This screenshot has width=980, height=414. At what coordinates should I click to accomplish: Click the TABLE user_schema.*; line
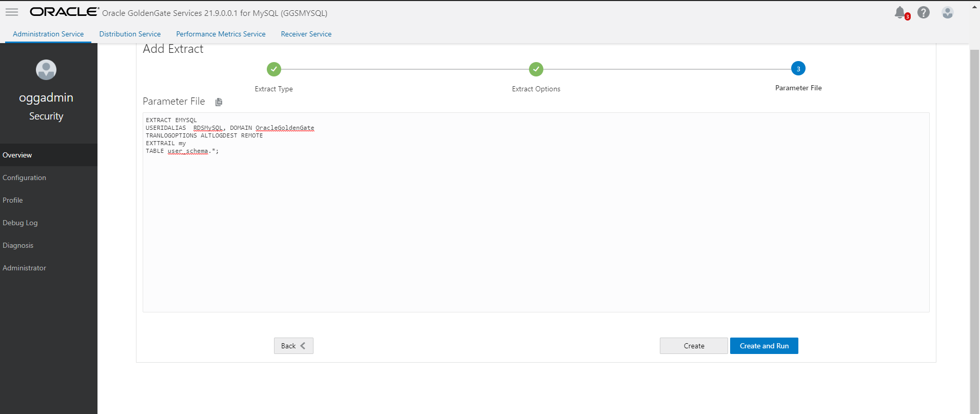(x=182, y=151)
